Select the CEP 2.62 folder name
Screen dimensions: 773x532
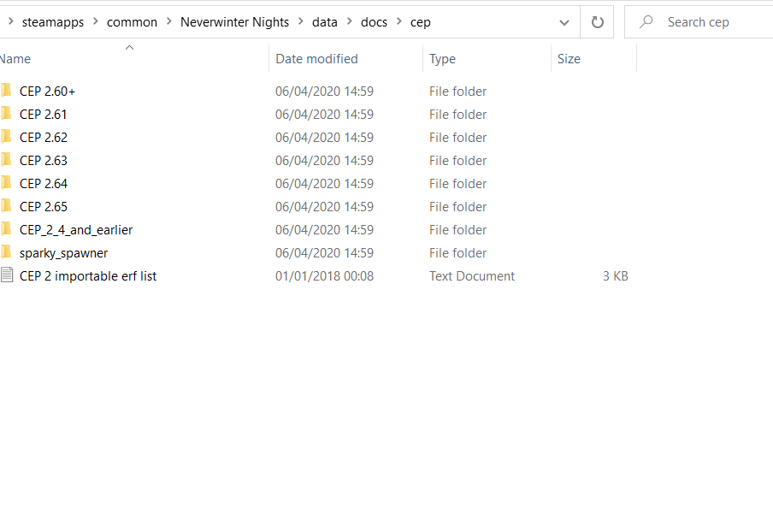[44, 138]
